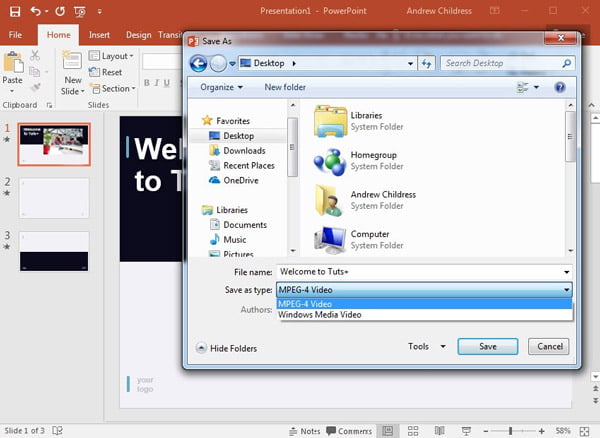The height and width of the screenshot is (438, 600).
Task: Click Hide Folders button
Action: [226, 348]
